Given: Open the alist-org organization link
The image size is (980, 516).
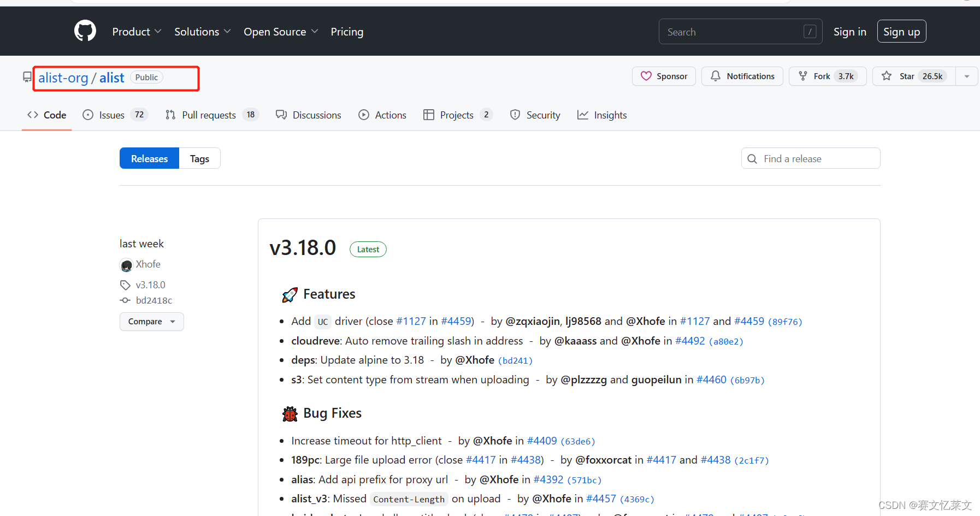Looking at the screenshot, I should tap(63, 78).
